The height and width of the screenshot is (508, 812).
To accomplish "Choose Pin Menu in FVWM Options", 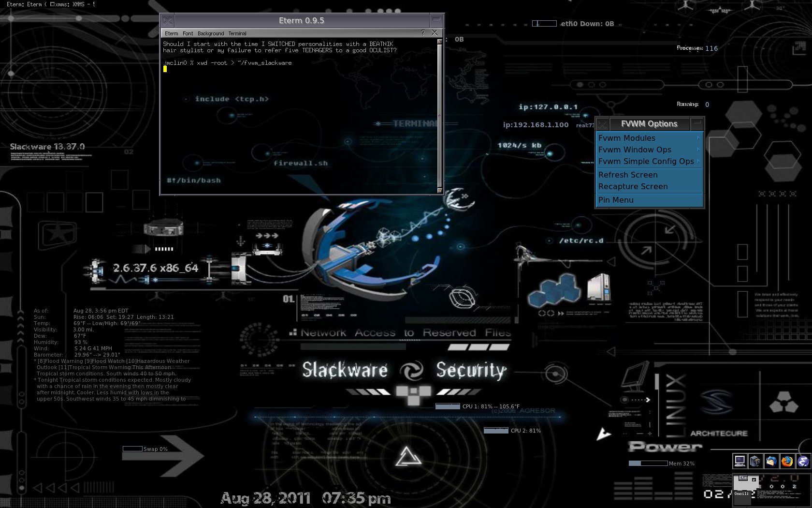I will pos(649,200).
